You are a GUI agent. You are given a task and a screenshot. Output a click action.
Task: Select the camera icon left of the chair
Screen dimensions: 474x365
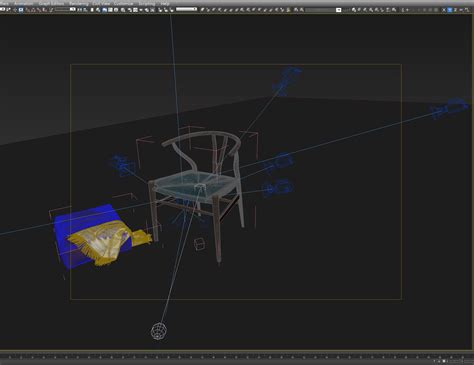pyautogui.click(x=121, y=165)
